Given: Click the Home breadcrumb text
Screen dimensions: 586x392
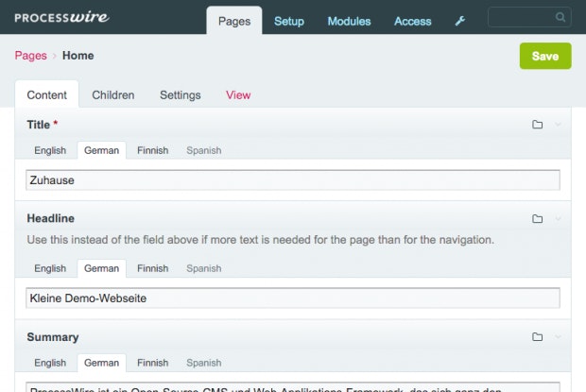Looking at the screenshot, I should click(78, 55).
